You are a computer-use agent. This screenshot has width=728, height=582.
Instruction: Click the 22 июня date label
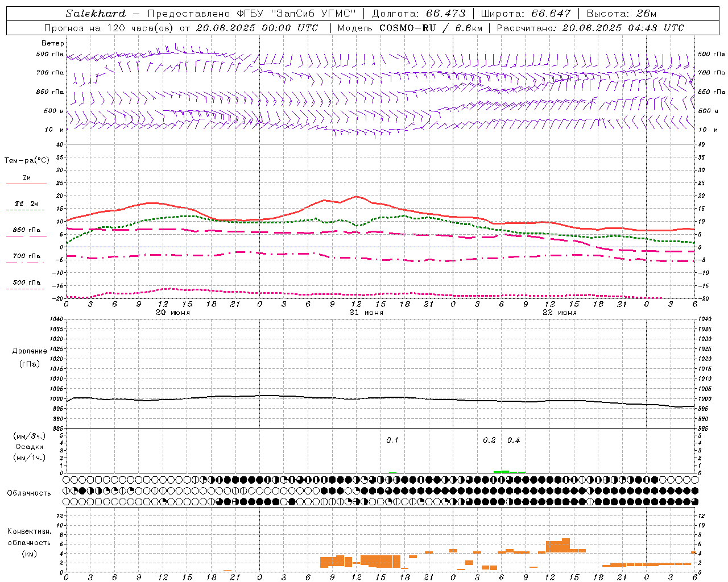pyautogui.click(x=560, y=313)
